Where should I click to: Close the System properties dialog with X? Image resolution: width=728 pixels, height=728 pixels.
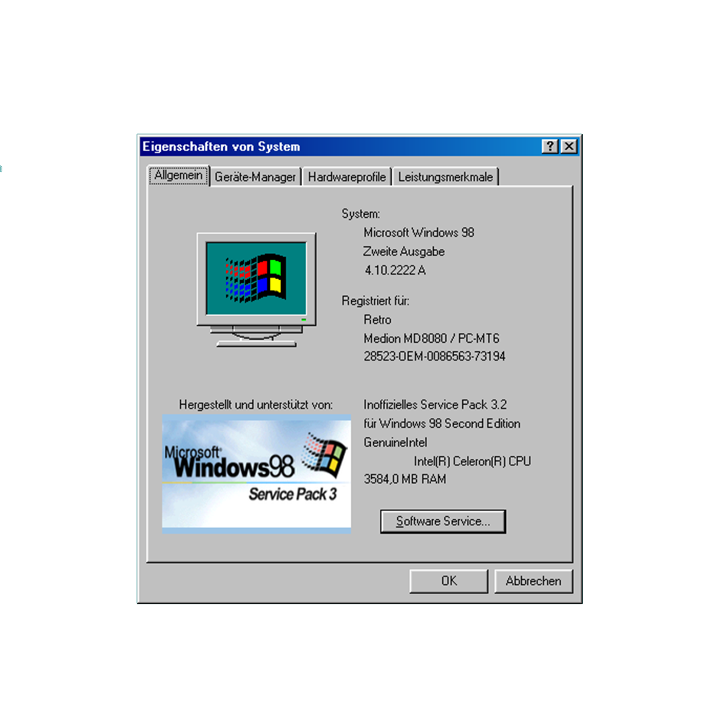568,146
